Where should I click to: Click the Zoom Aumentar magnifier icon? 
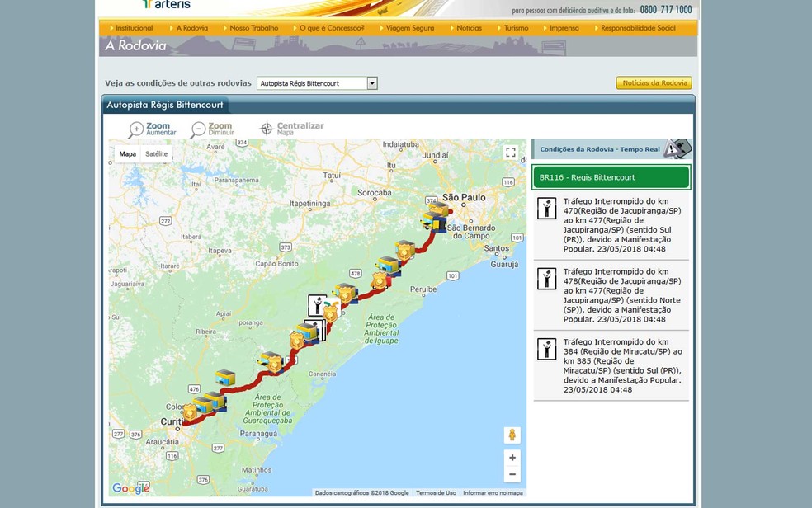tap(136, 130)
